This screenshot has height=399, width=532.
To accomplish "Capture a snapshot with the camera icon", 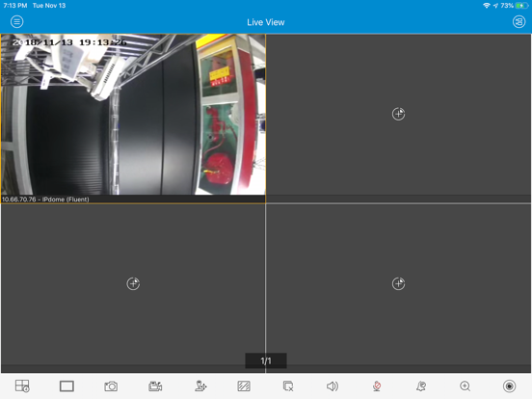I will tap(111, 386).
